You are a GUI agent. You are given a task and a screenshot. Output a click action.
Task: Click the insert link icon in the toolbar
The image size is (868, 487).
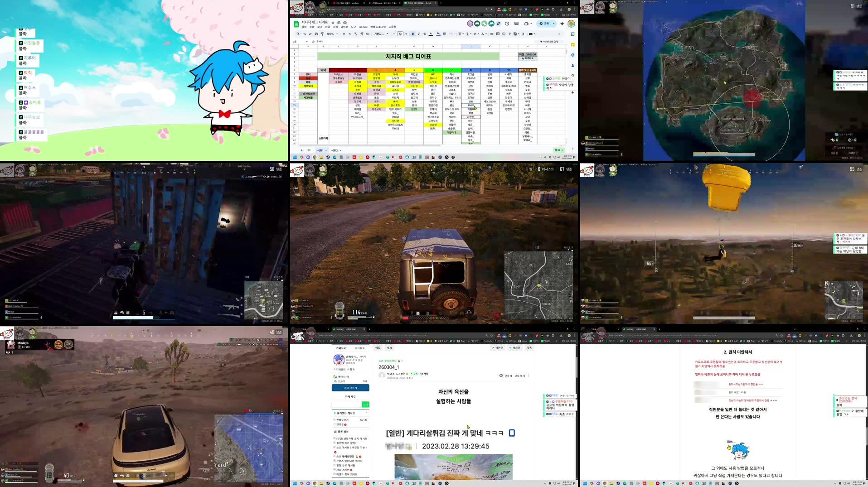point(491,34)
